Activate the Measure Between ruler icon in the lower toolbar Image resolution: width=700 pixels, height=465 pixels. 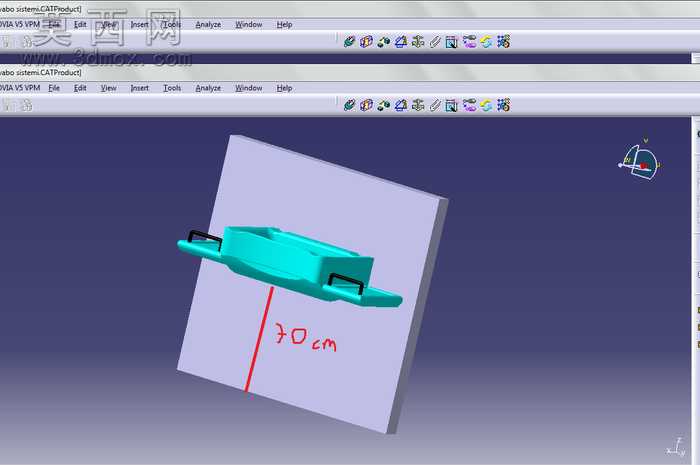point(435,105)
